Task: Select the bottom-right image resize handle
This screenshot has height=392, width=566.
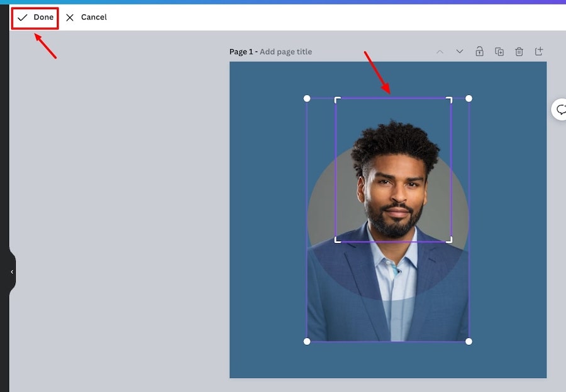Action: 469,342
